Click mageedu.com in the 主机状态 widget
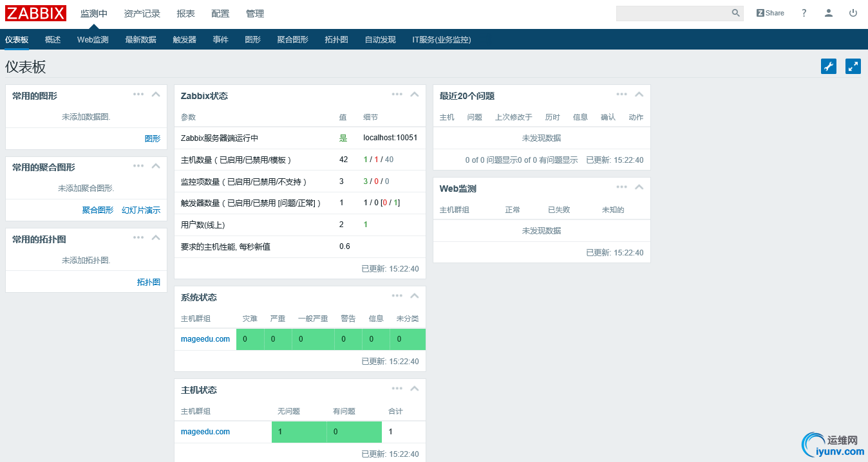Image resolution: width=868 pixels, height=462 pixels. click(205, 432)
